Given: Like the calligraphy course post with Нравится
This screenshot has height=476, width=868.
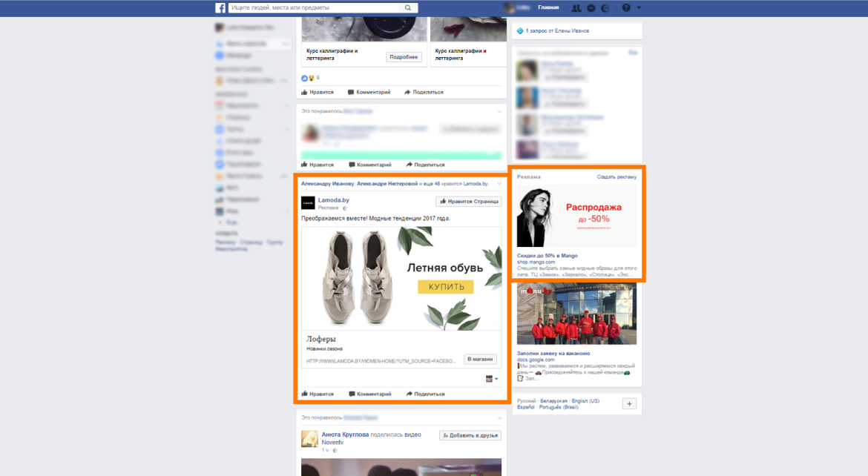Looking at the screenshot, I should point(318,93).
